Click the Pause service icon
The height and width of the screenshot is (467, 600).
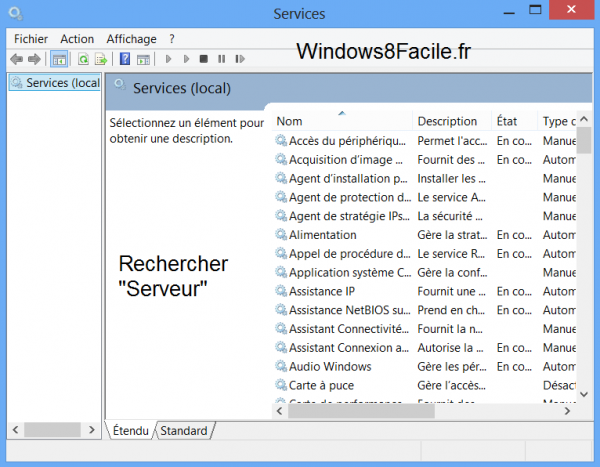pyautogui.click(x=221, y=59)
